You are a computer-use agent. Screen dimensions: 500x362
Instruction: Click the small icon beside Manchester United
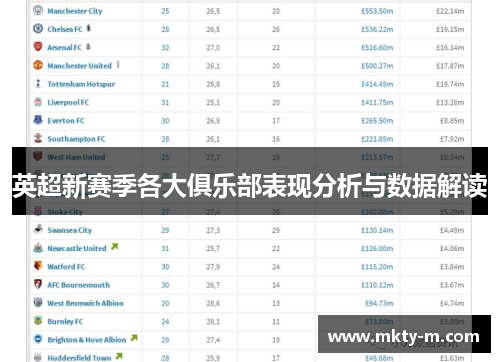118,65
